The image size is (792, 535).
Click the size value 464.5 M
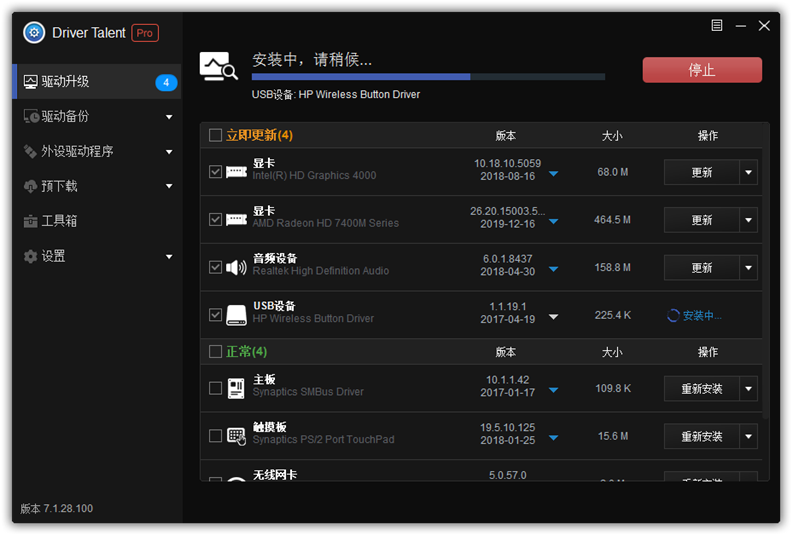pos(612,220)
